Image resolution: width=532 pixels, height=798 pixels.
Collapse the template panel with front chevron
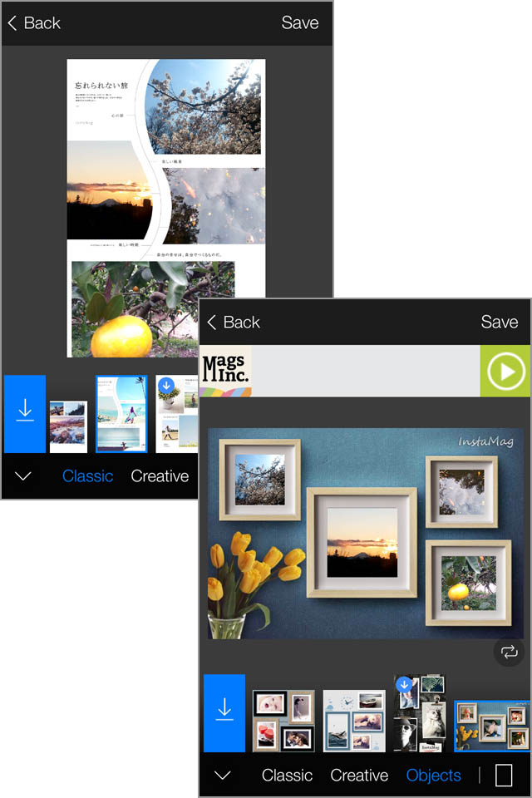pos(223,775)
